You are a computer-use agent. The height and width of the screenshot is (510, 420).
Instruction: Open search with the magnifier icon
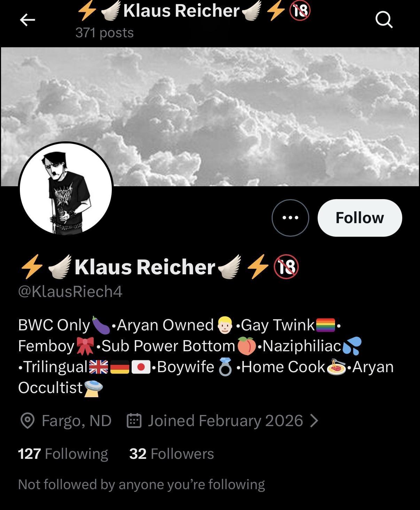[x=384, y=19]
